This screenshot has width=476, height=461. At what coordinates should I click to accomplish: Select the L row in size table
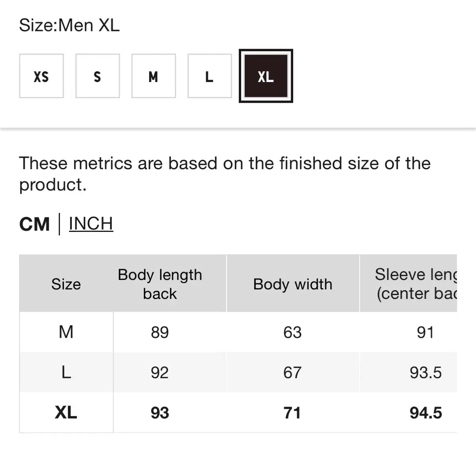point(238,373)
